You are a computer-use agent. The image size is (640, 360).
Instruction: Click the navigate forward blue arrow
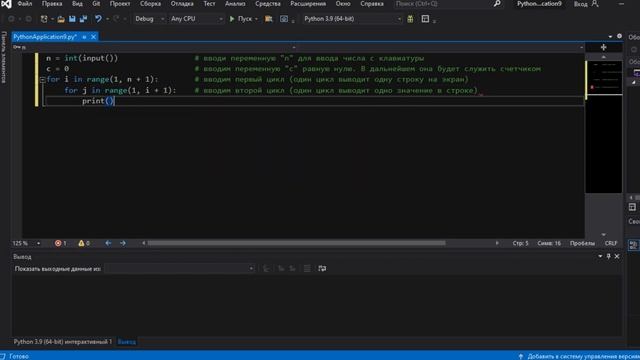[x=123, y=243]
